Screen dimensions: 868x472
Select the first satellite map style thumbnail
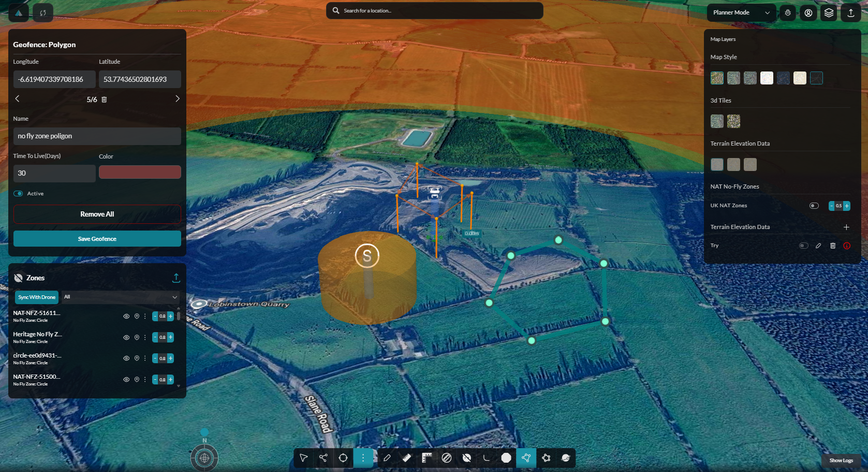point(717,78)
